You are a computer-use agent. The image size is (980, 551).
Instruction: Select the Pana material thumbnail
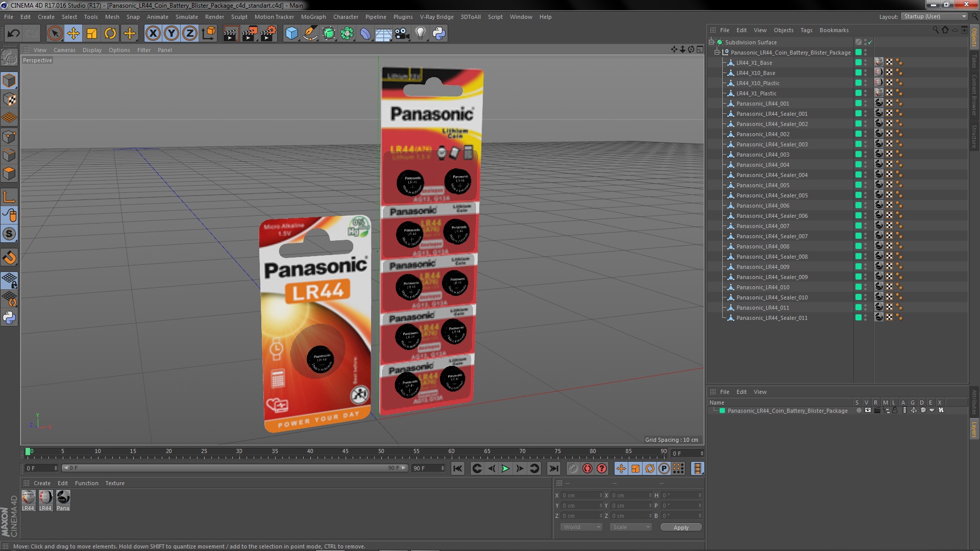coord(63,500)
